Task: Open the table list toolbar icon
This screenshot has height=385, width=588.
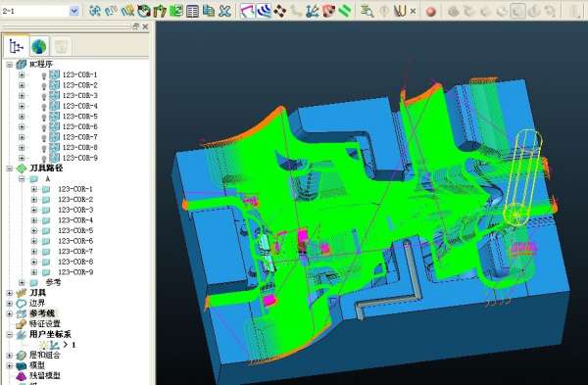Action: tap(192, 11)
